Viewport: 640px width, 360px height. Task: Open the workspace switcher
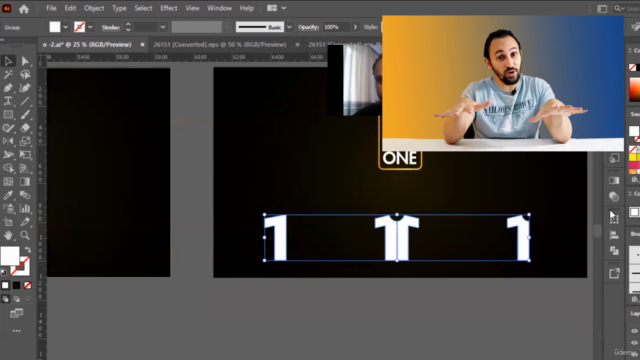click(602, 9)
